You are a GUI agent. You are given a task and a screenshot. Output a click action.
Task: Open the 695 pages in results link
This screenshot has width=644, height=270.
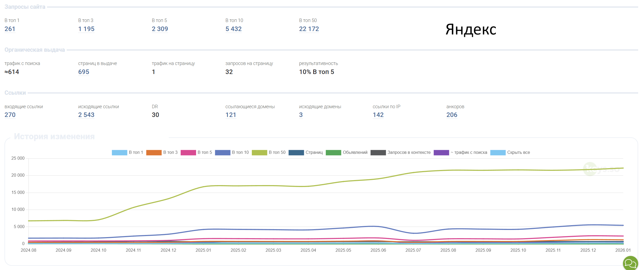(x=84, y=72)
